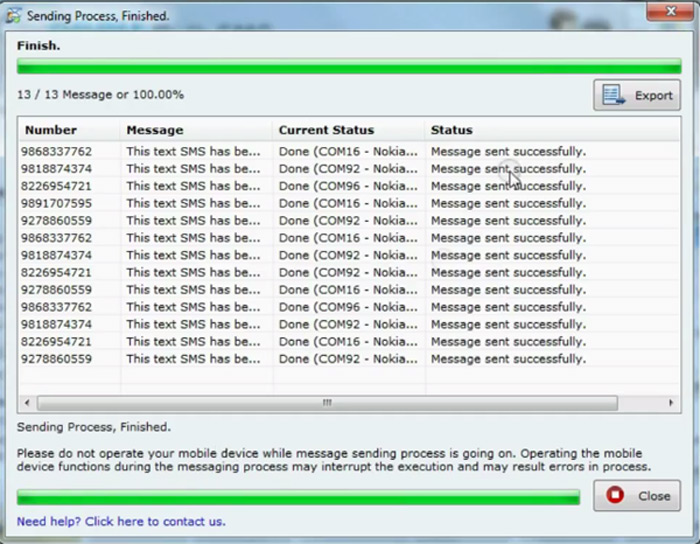Click the 'Please do not operate your mobile device' notice
The image size is (700, 544).
334,460
